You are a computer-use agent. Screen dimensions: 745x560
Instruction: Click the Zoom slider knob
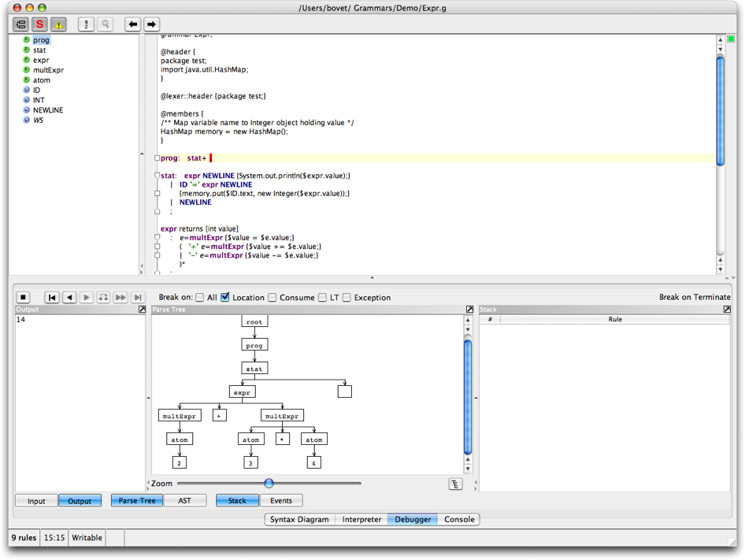pos(269,484)
